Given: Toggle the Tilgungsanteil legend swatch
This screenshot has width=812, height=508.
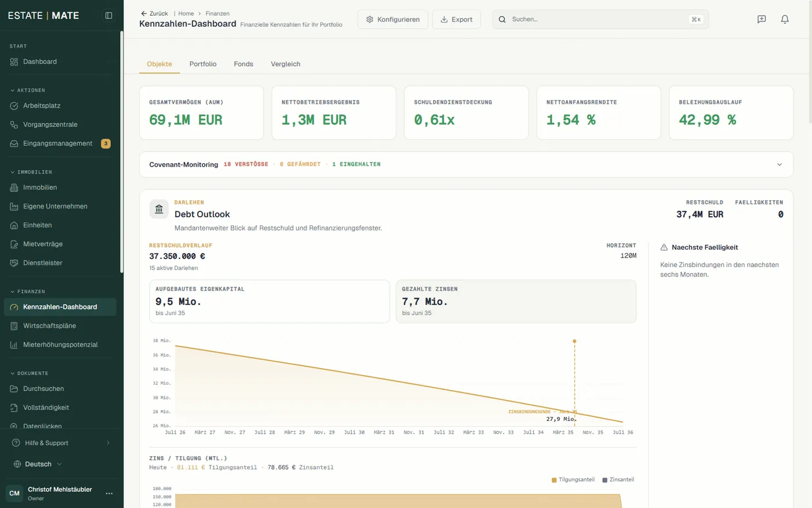Looking at the screenshot, I should (554, 480).
